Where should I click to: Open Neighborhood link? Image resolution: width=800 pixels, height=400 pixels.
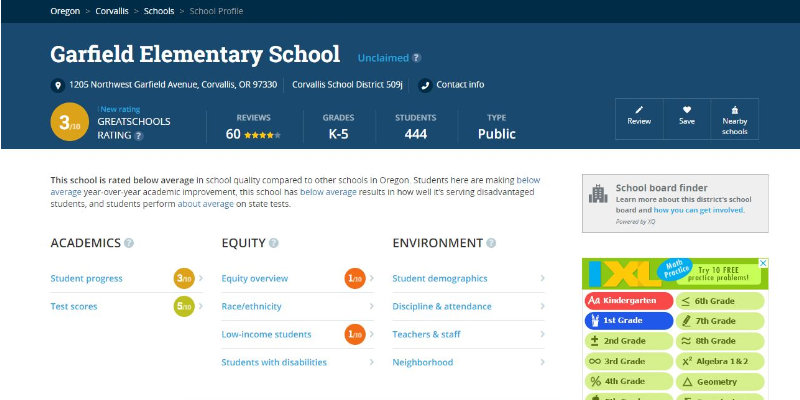click(x=422, y=363)
